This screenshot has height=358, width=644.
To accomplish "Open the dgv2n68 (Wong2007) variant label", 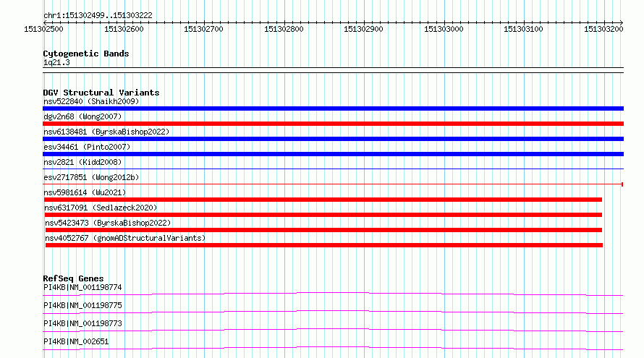I will coord(82,116).
